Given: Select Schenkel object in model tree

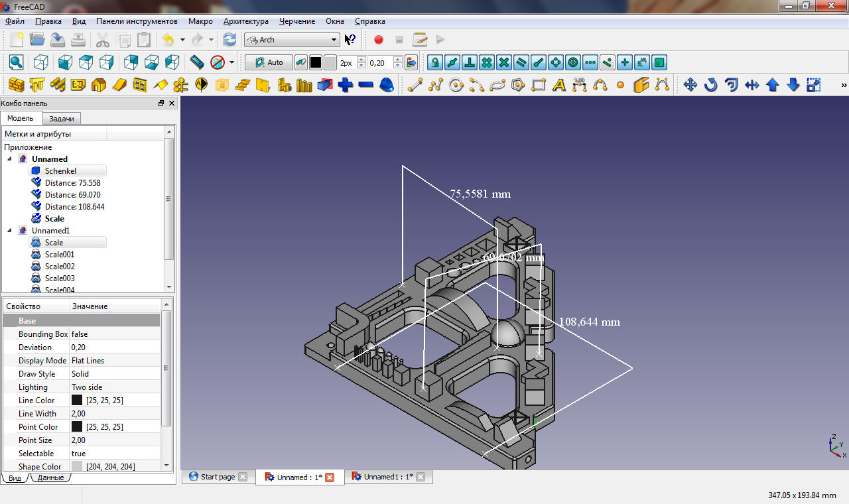Looking at the screenshot, I should pos(60,171).
